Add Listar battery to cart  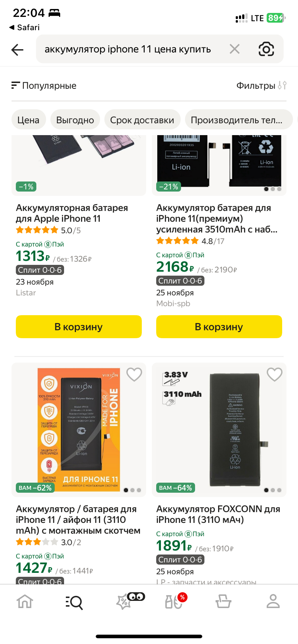79,327
